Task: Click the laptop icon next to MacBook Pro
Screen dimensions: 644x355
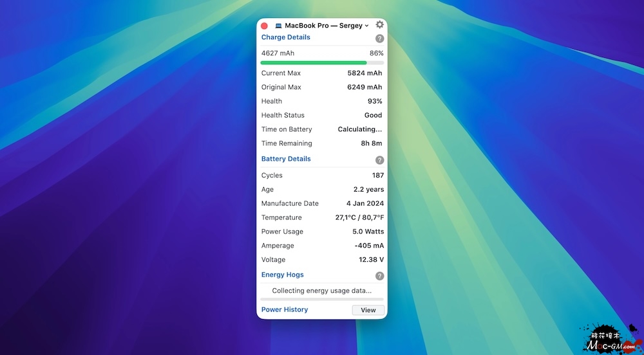Action: [x=278, y=26]
